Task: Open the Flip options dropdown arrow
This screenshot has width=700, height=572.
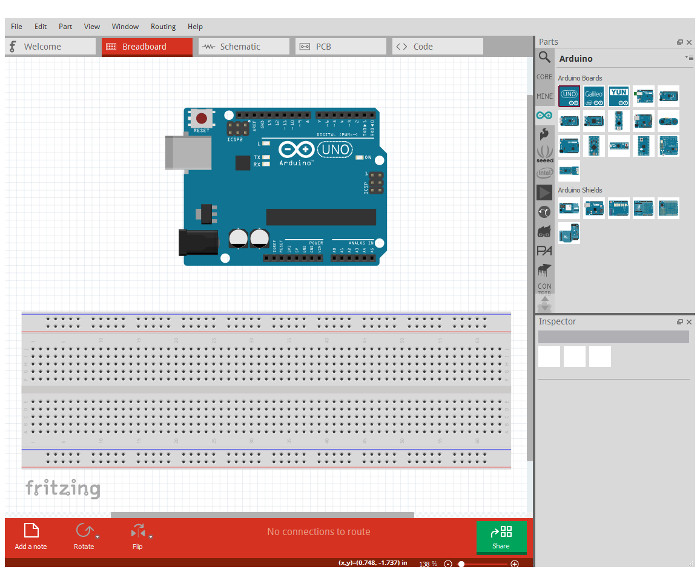Action: coord(151,537)
